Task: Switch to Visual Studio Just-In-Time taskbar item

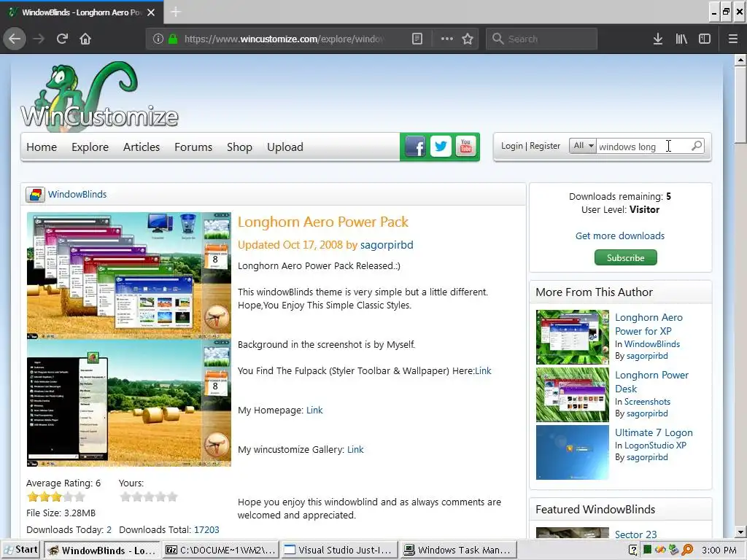Action: tap(339, 550)
